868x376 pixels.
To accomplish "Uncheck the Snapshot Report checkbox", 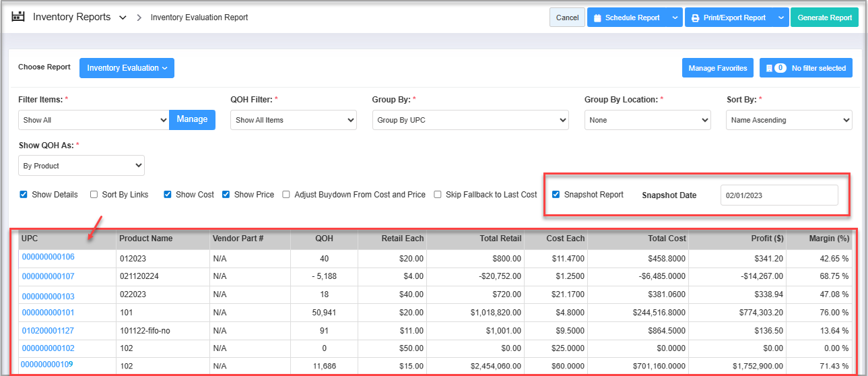I will (x=556, y=195).
